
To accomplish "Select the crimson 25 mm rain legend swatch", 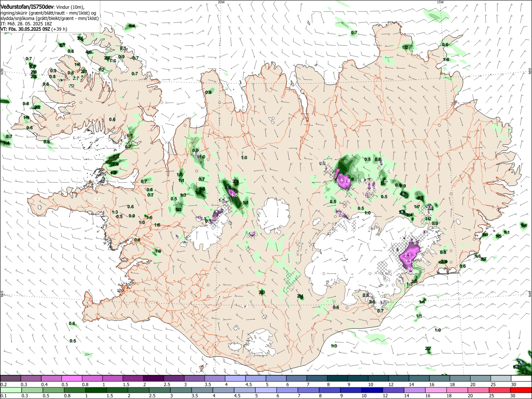I will coord(500,390).
